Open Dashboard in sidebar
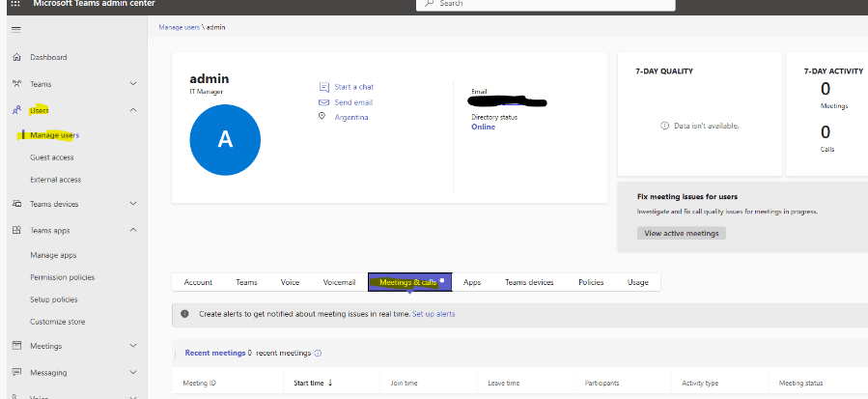Viewport: 868px width, 399px height. click(48, 57)
